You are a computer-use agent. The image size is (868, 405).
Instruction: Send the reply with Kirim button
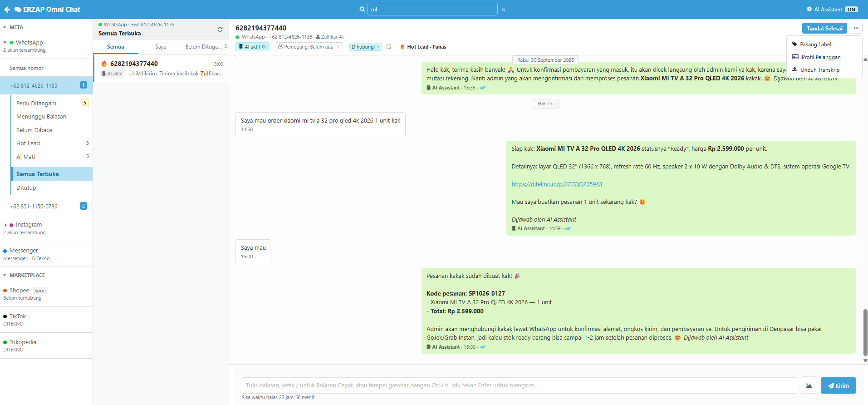838,385
